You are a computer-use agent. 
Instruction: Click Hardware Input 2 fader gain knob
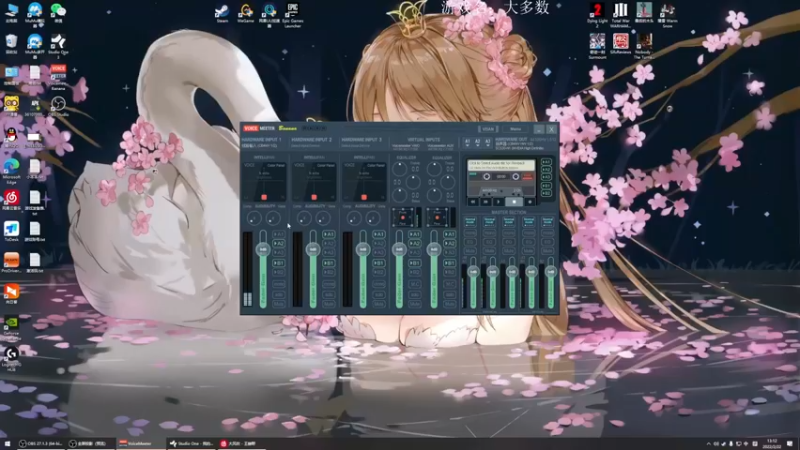point(313,249)
